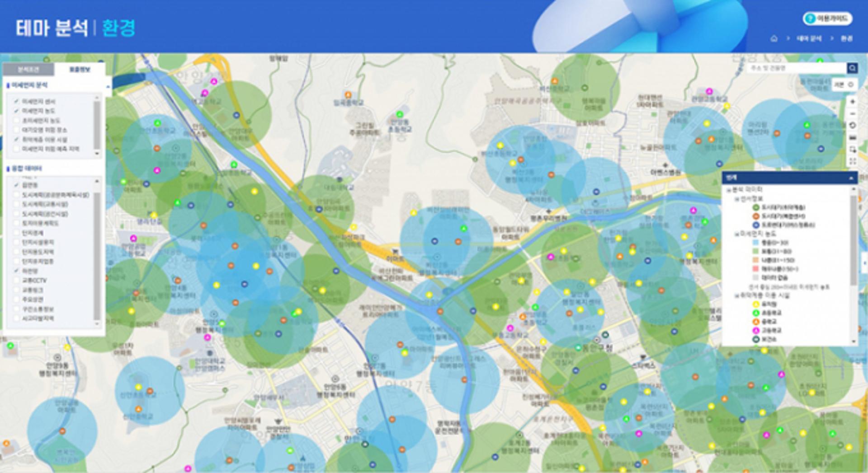Select the area selection tool
868x473 pixels.
click(x=853, y=150)
